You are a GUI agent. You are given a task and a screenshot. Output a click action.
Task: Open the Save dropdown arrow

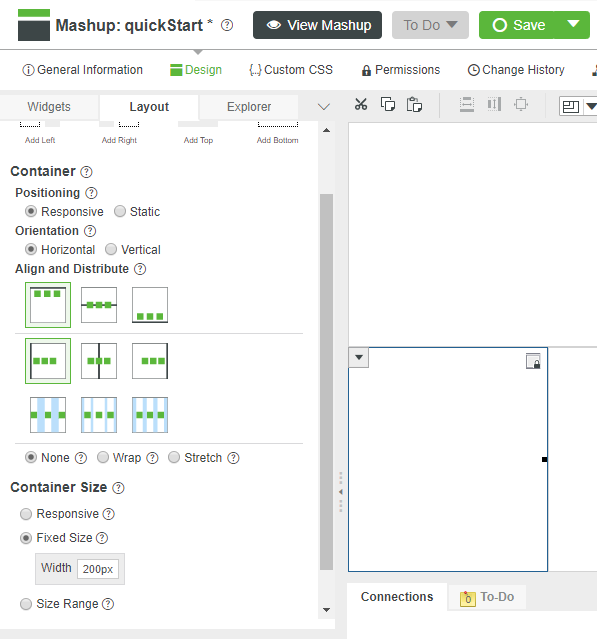[x=573, y=25]
